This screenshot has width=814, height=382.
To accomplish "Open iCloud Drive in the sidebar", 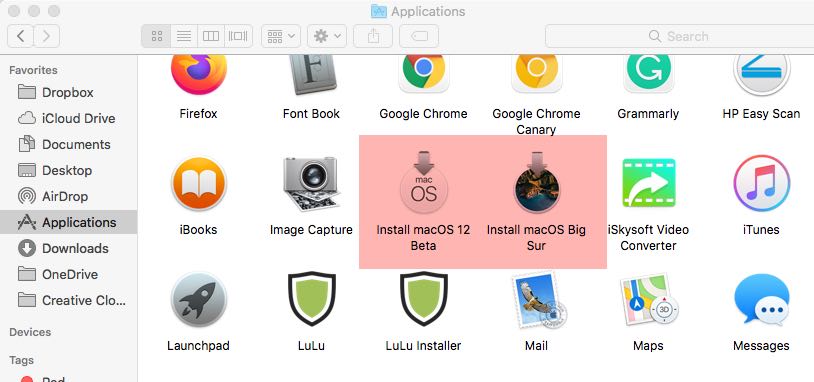I will 69,118.
